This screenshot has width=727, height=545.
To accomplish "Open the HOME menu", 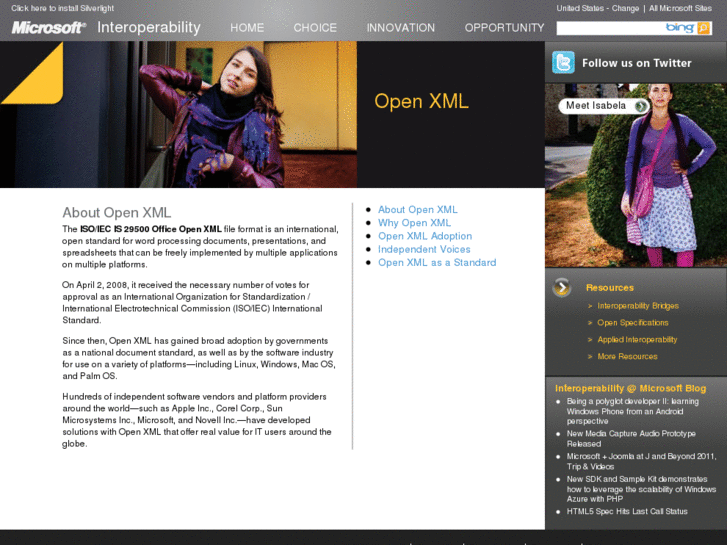I will (247, 28).
